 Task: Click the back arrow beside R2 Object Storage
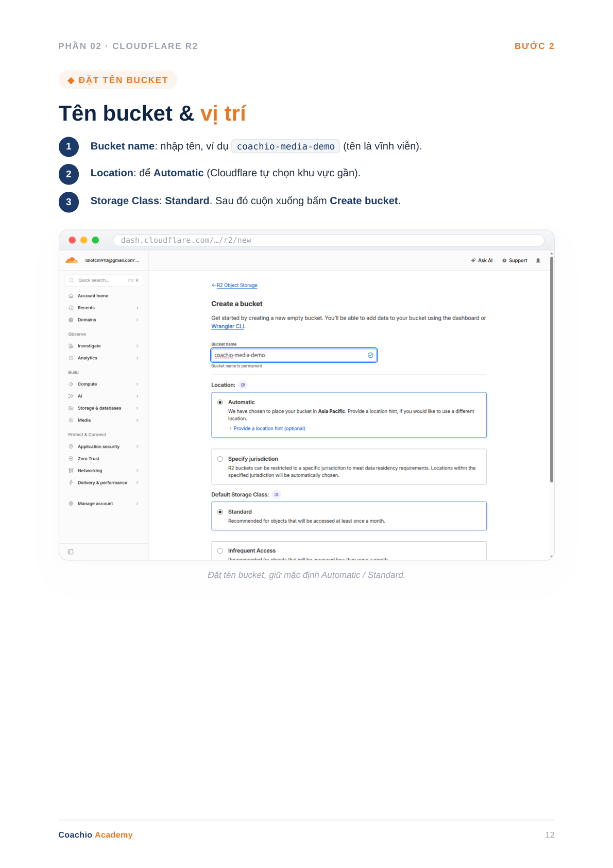(x=214, y=285)
